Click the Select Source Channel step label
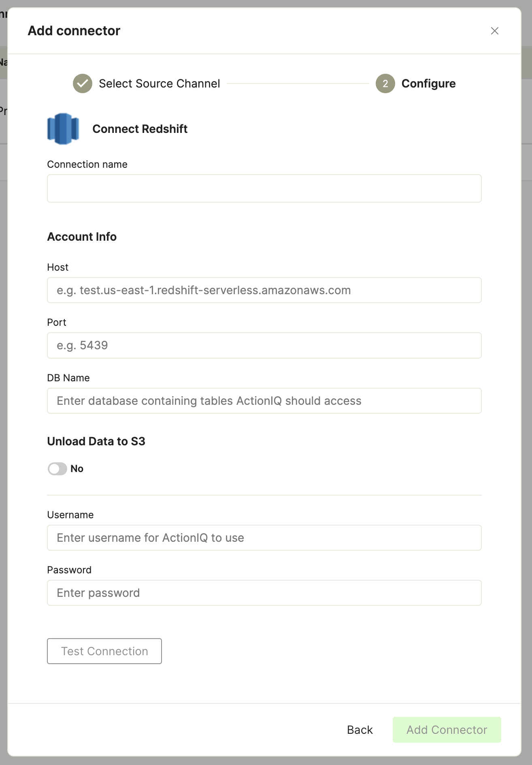This screenshot has height=765, width=532. (160, 83)
